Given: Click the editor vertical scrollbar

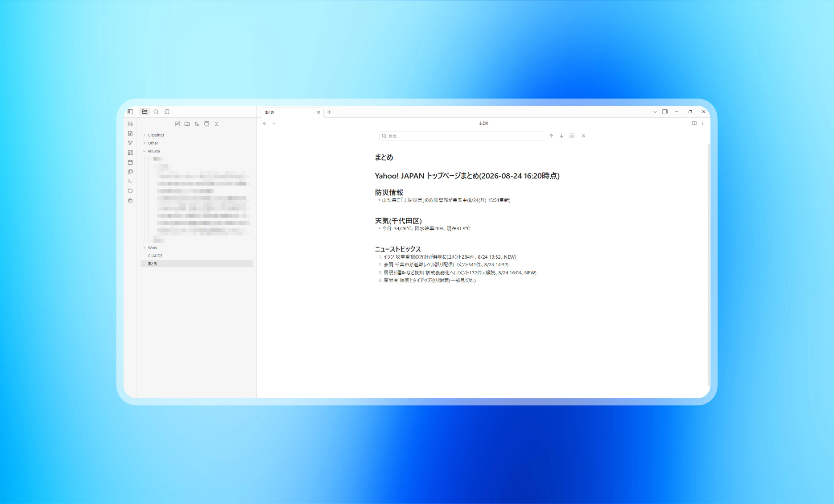Looking at the screenshot, I should pos(708,264).
